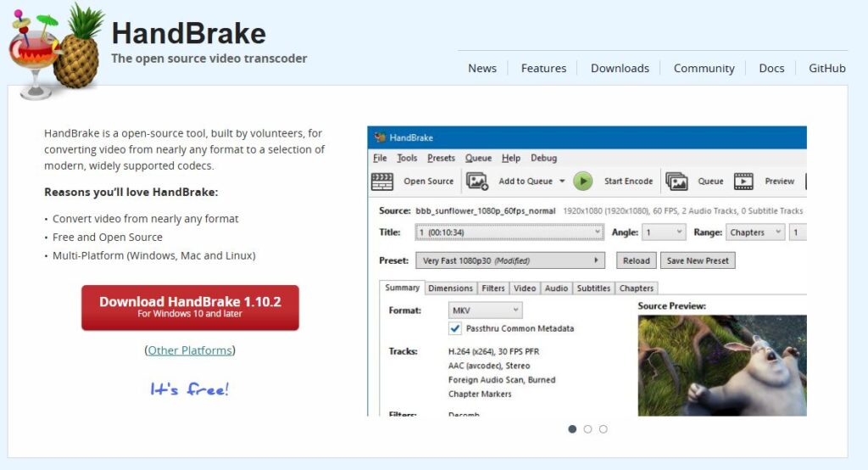
Task: Switch to the third carousel slide dot
Action: [603, 429]
